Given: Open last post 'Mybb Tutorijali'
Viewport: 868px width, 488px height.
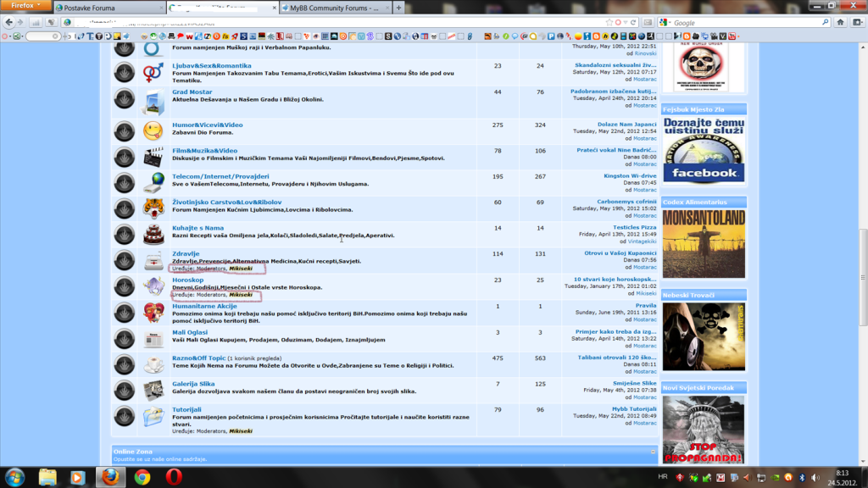Looking at the screenshot, I should tap(634, 409).
